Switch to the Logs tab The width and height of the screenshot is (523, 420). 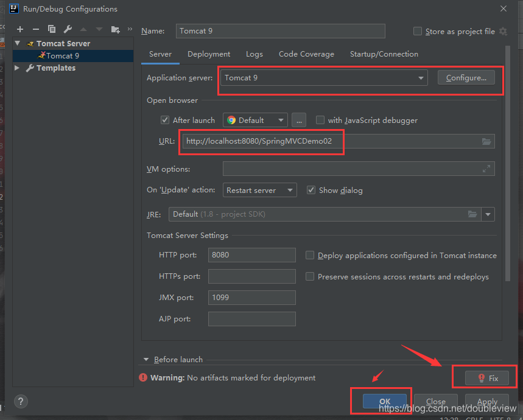click(x=254, y=54)
